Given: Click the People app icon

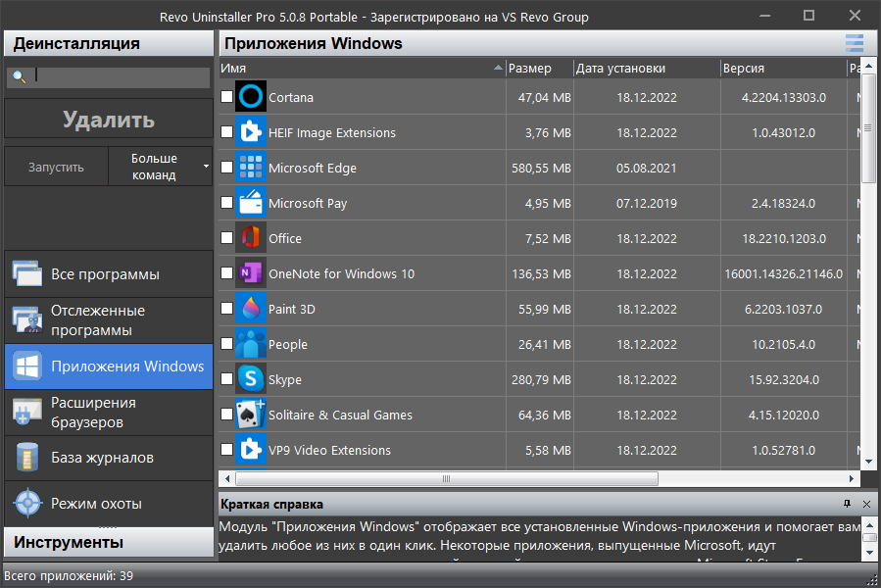Looking at the screenshot, I should pyautogui.click(x=251, y=344).
